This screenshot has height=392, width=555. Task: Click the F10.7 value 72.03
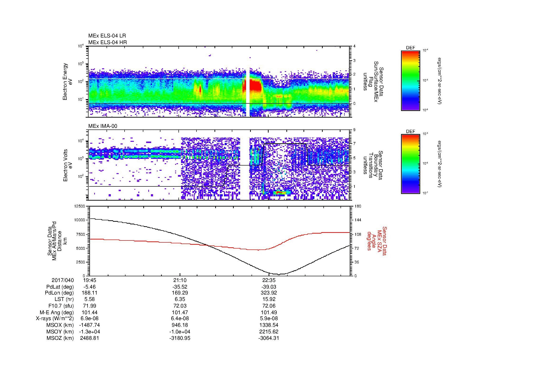pos(180,306)
